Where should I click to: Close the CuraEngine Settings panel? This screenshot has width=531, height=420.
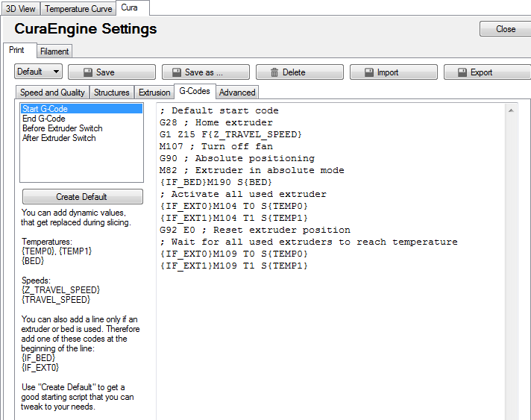coord(505,29)
